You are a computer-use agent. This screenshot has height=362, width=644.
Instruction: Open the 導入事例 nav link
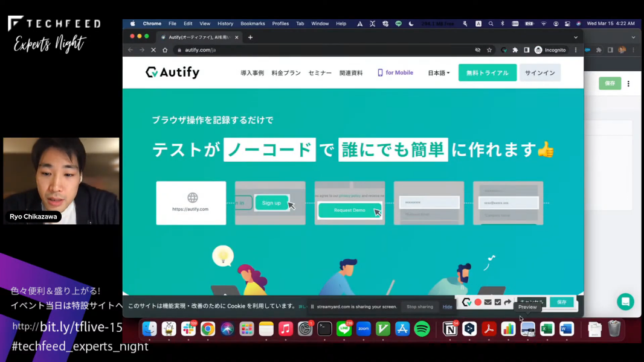(x=252, y=73)
